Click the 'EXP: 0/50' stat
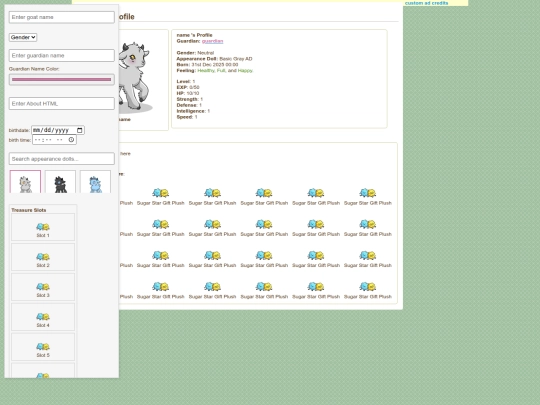540x405 pixels. click(188, 87)
